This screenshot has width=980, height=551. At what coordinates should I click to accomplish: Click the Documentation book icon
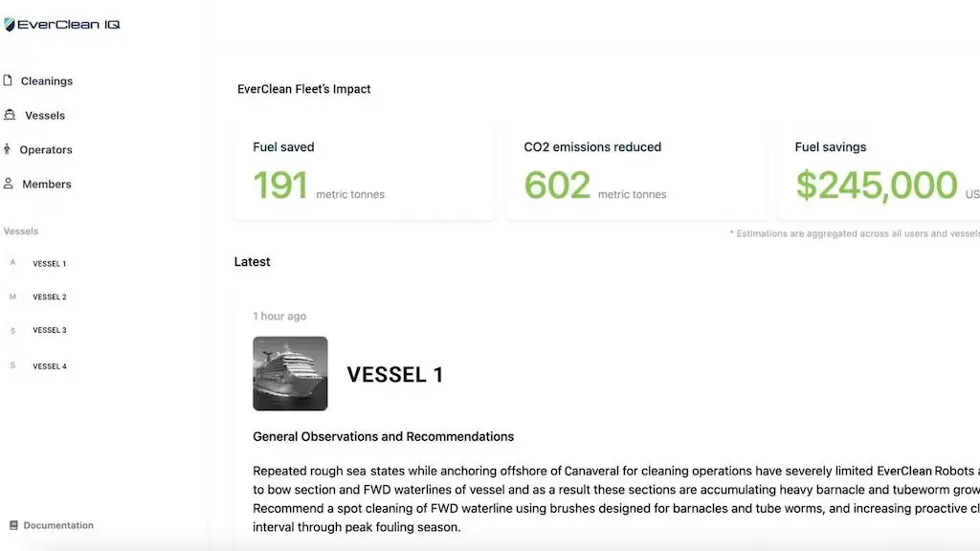coord(13,525)
